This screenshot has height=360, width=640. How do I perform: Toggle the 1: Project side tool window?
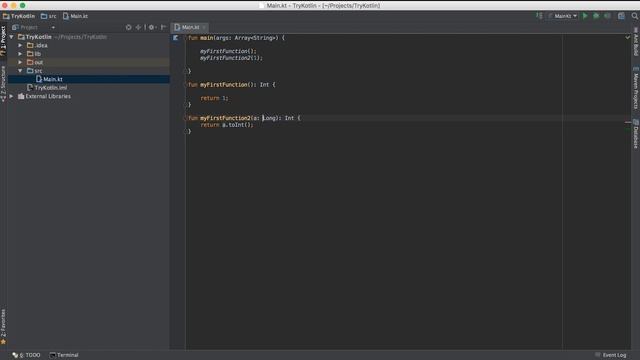point(3,41)
